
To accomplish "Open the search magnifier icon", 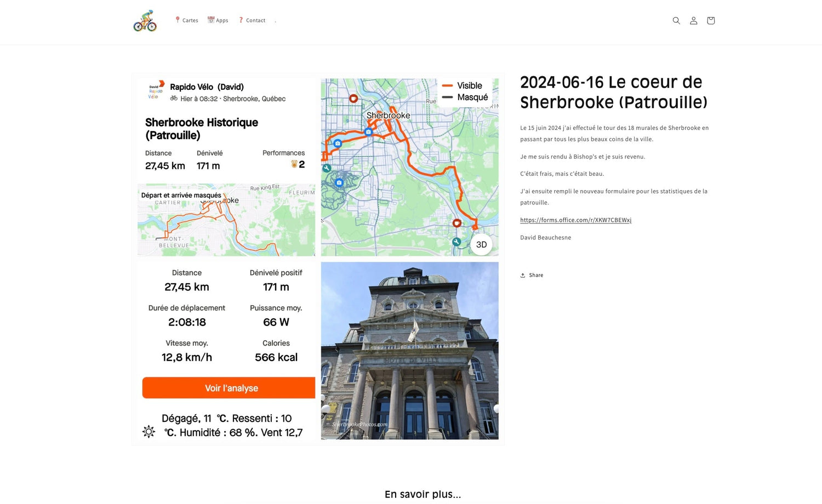I will pos(676,20).
